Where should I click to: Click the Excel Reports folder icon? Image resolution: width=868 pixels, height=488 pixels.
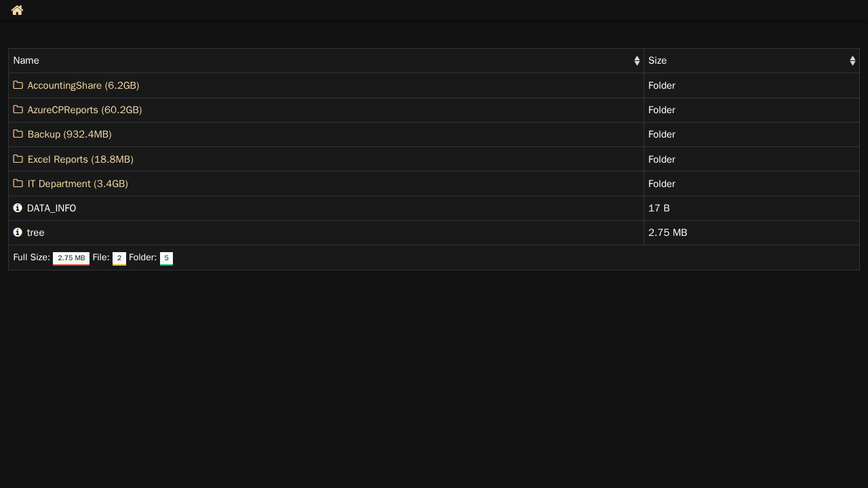point(18,159)
